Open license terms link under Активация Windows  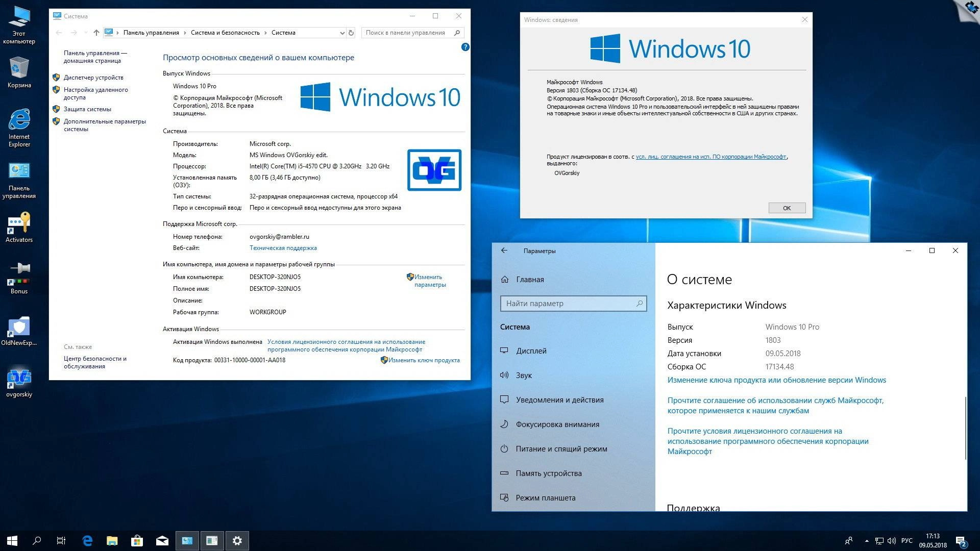[346, 345]
